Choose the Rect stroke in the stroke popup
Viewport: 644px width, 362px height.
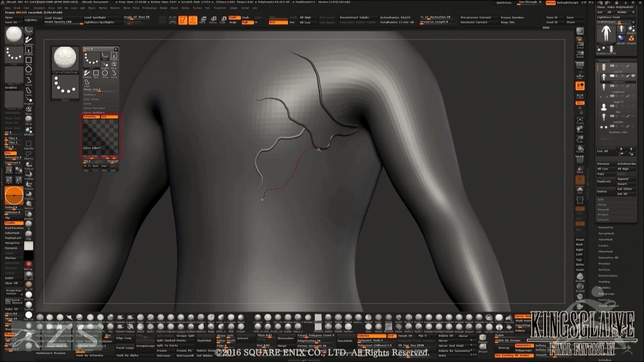coord(96,73)
